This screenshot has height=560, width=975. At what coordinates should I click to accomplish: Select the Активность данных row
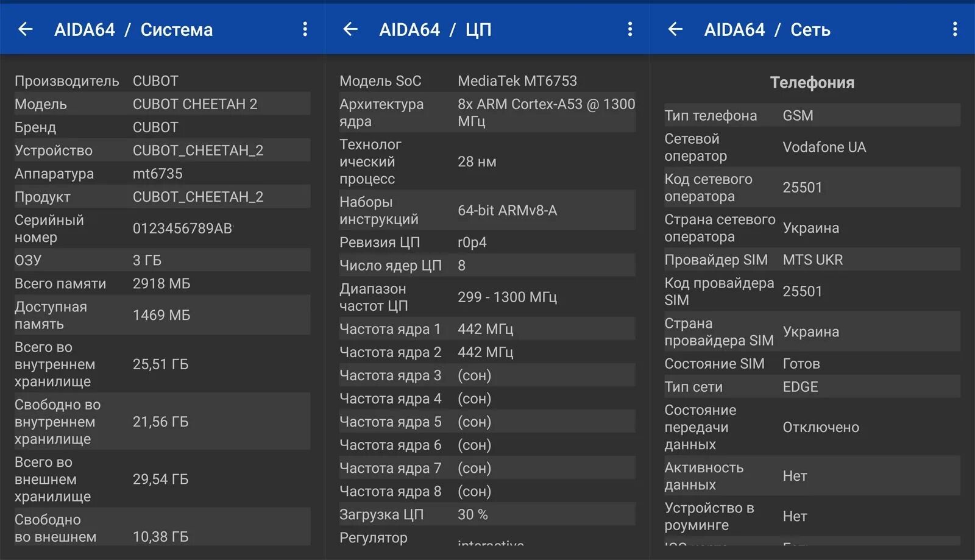pos(812,475)
